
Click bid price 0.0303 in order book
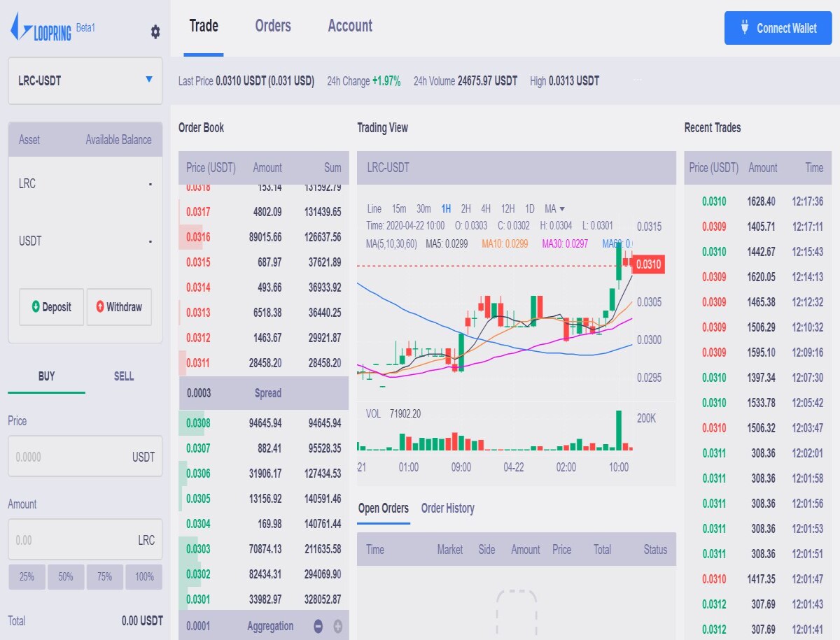point(198,549)
